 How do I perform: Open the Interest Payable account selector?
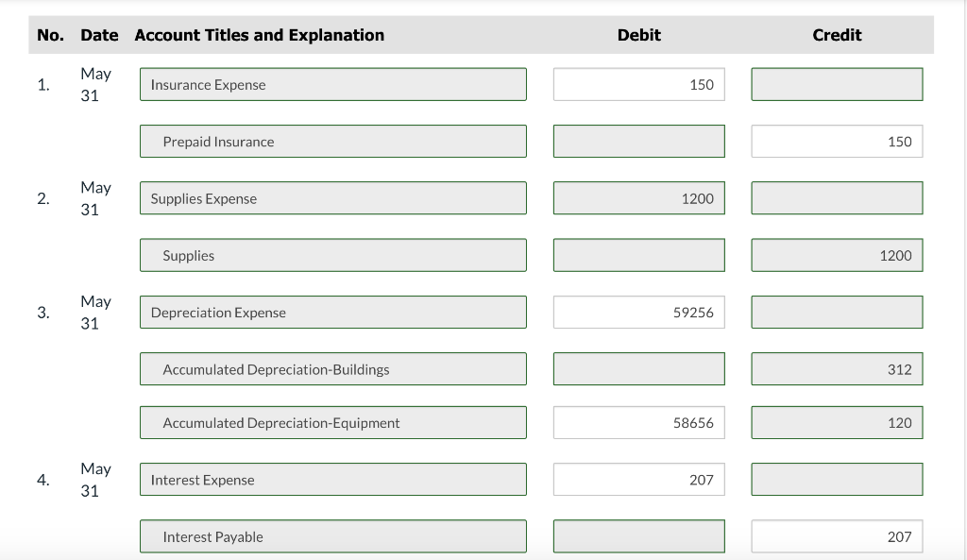click(x=332, y=535)
